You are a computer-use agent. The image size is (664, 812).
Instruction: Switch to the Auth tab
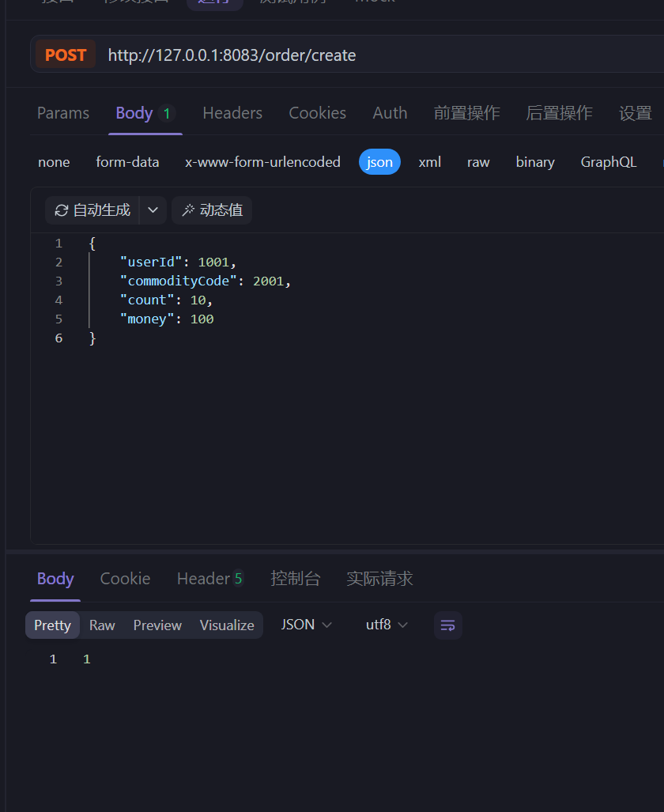(x=390, y=113)
